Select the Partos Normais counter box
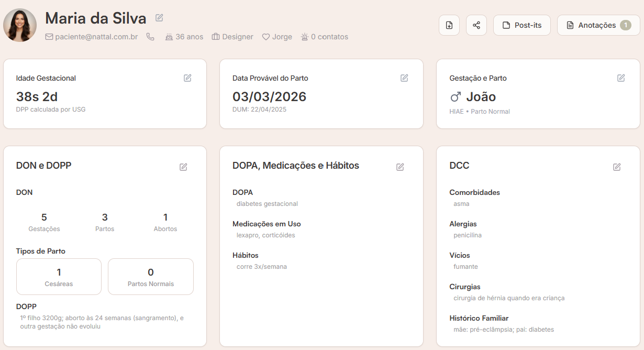The height and width of the screenshot is (350, 644). 150,277
